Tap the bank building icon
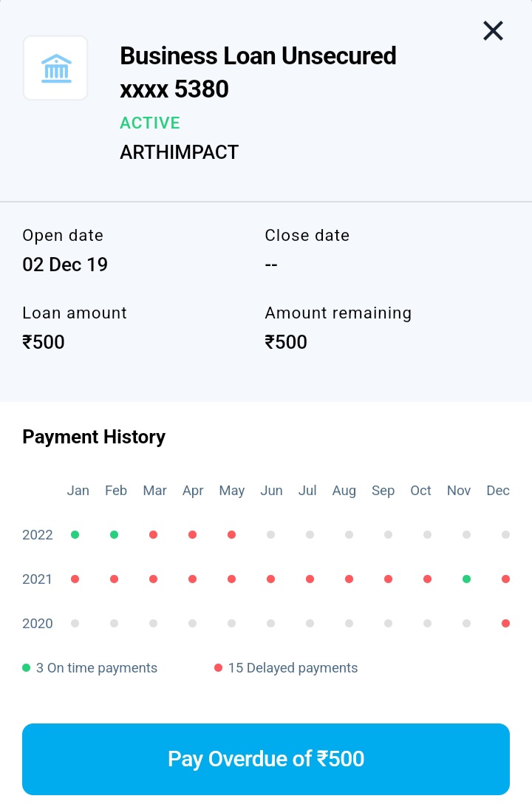Viewport: 532px width, 807px height. pyautogui.click(x=56, y=68)
